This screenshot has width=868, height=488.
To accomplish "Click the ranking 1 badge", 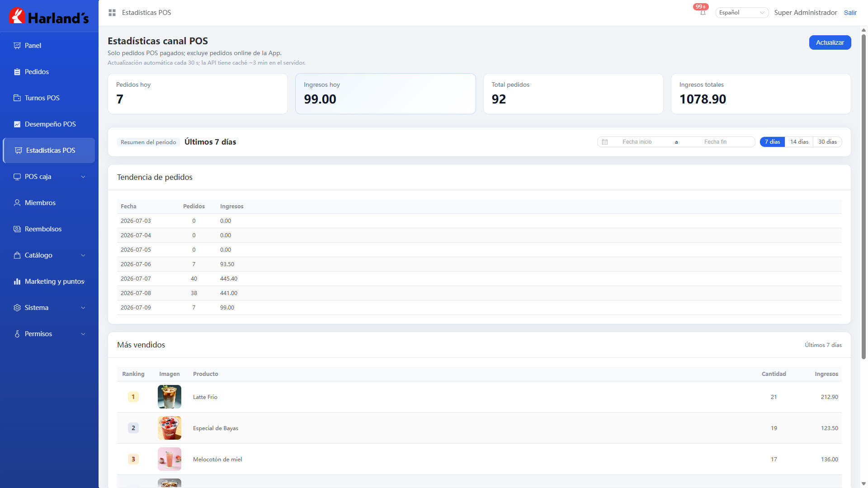I will [x=133, y=397].
